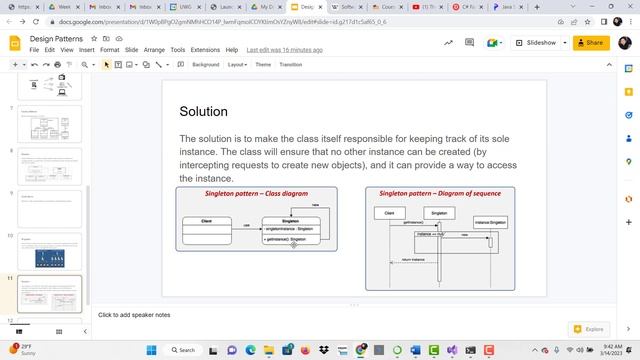This screenshot has height=360, width=640.
Task: Open File Explorer from the taskbar
Action: click(x=269, y=350)
